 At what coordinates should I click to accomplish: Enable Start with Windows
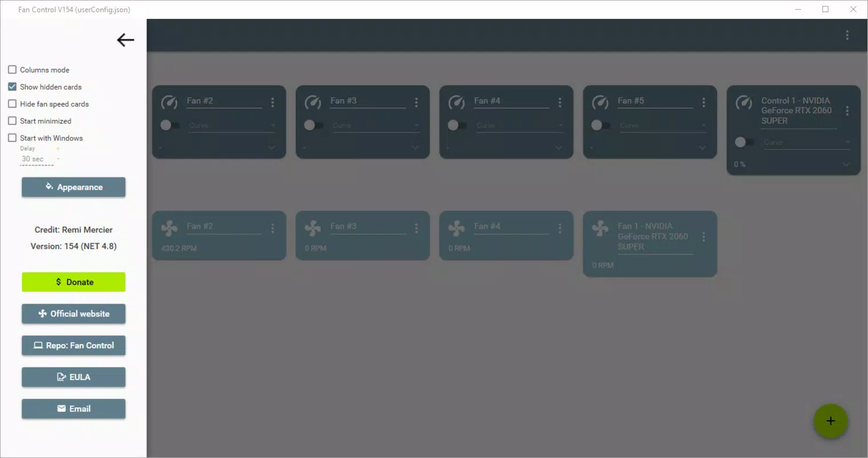point(12,138)
